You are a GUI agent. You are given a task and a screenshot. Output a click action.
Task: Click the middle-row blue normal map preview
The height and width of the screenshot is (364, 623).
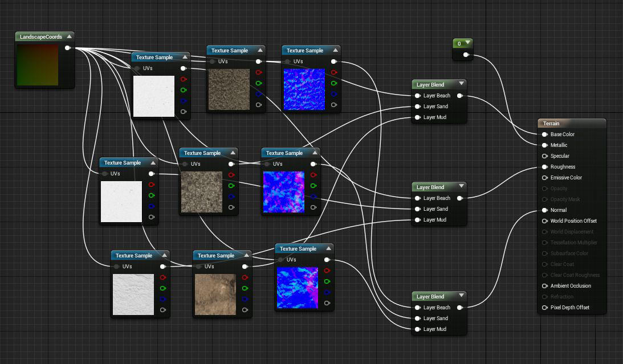tap(284, 192)
